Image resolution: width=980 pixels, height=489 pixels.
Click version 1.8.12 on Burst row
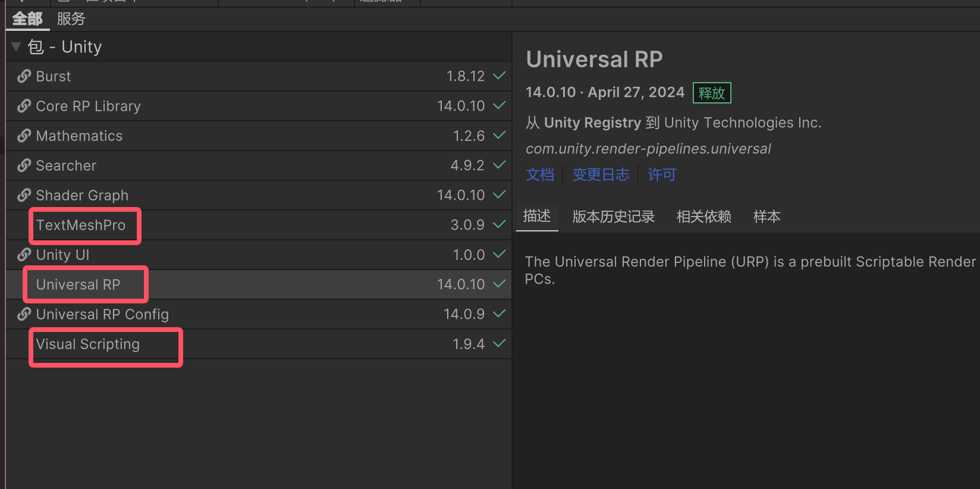coord(466,76)
